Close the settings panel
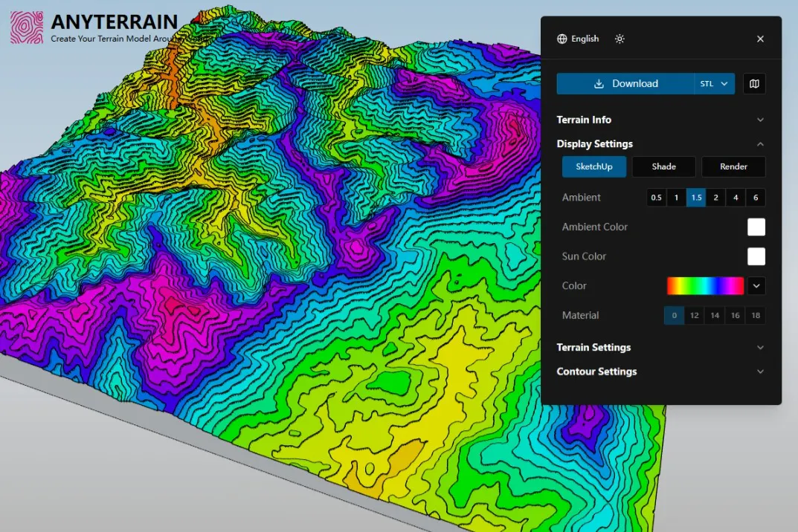 [x=760, y=39]
